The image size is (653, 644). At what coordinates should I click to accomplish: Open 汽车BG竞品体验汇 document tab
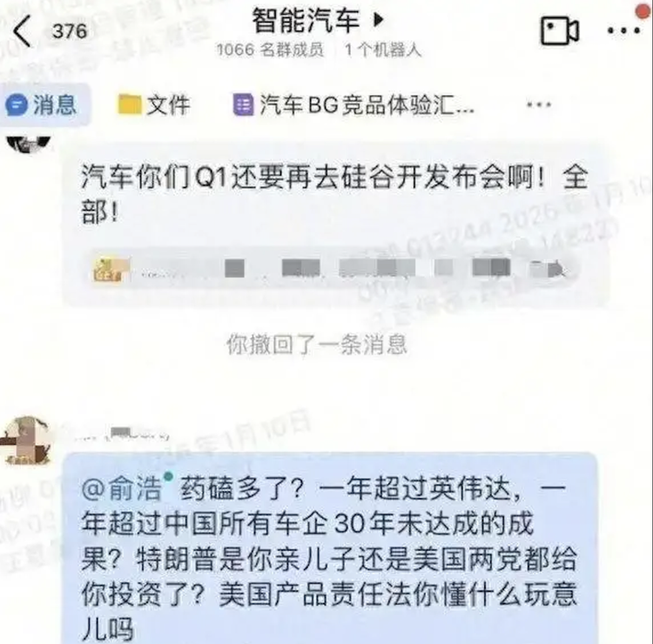point(353,104)
